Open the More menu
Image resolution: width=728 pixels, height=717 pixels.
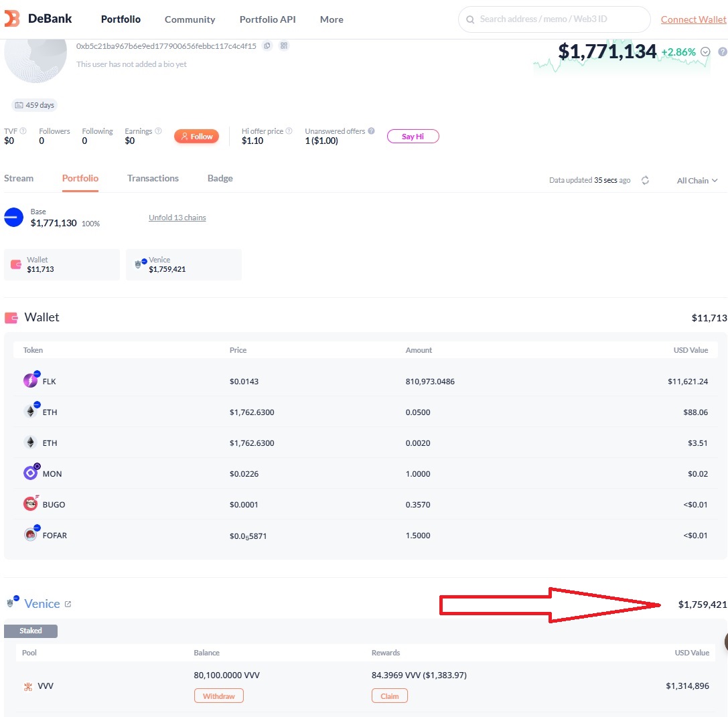coord(332,19)
